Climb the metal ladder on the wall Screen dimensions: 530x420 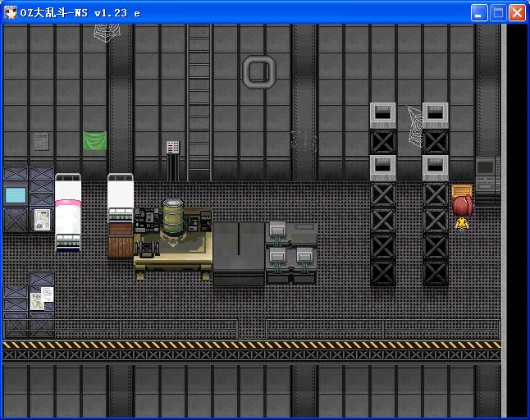pyautogui.click(x=199, y=102)
